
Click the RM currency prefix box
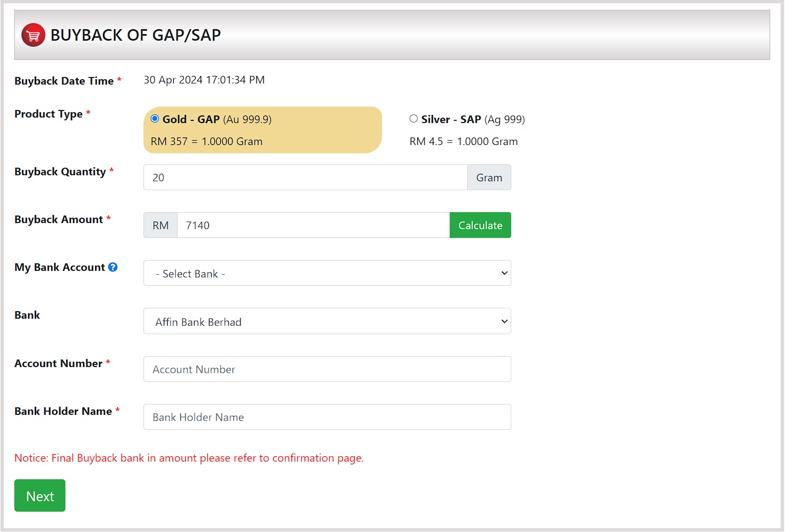[161, 225]
